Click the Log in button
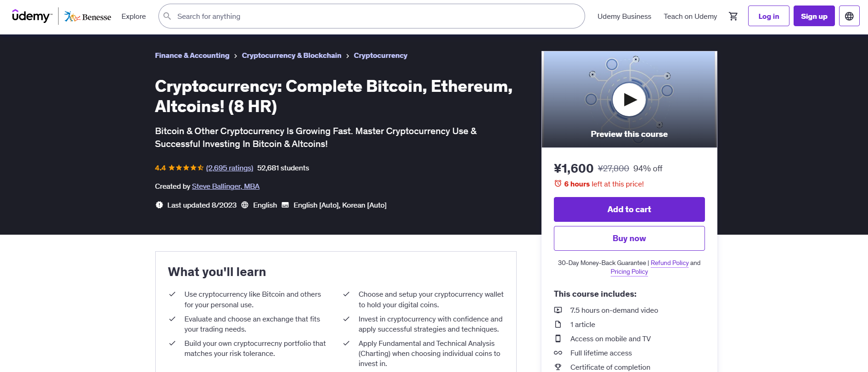The image size is (868, 372). (x=768, y=16)
